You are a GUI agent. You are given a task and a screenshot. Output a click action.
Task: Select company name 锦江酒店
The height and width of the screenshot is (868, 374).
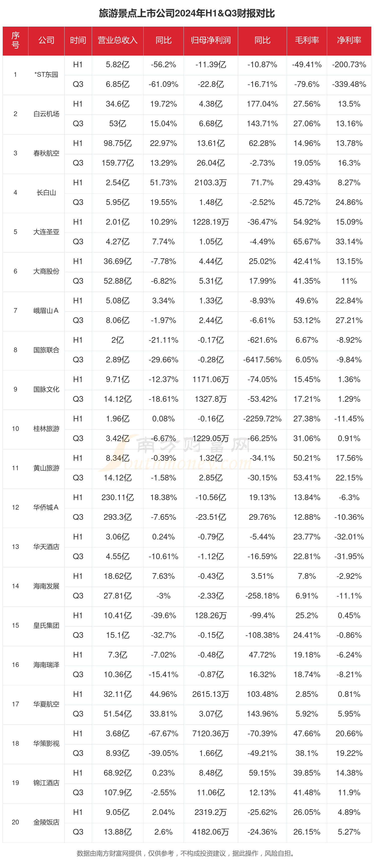click(46, 783)
